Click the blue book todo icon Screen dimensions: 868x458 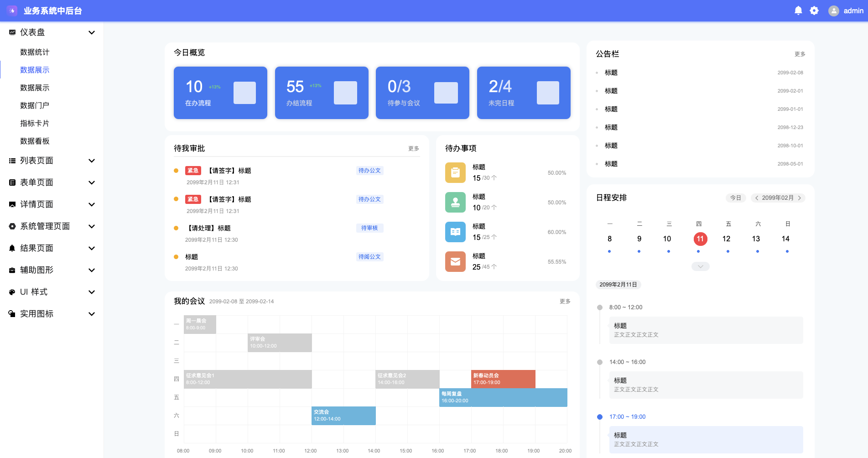(x=455, y=232)
